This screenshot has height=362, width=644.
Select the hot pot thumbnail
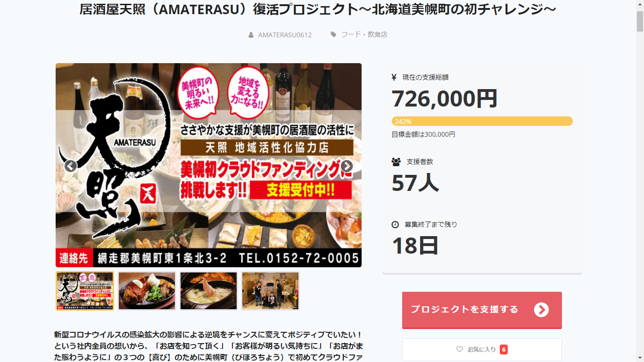coord(208,291)
